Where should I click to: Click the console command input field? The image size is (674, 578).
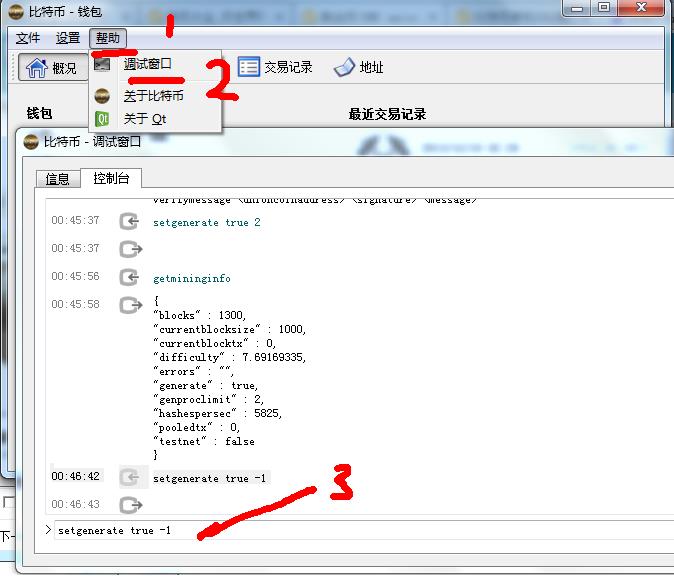point(363,530)
